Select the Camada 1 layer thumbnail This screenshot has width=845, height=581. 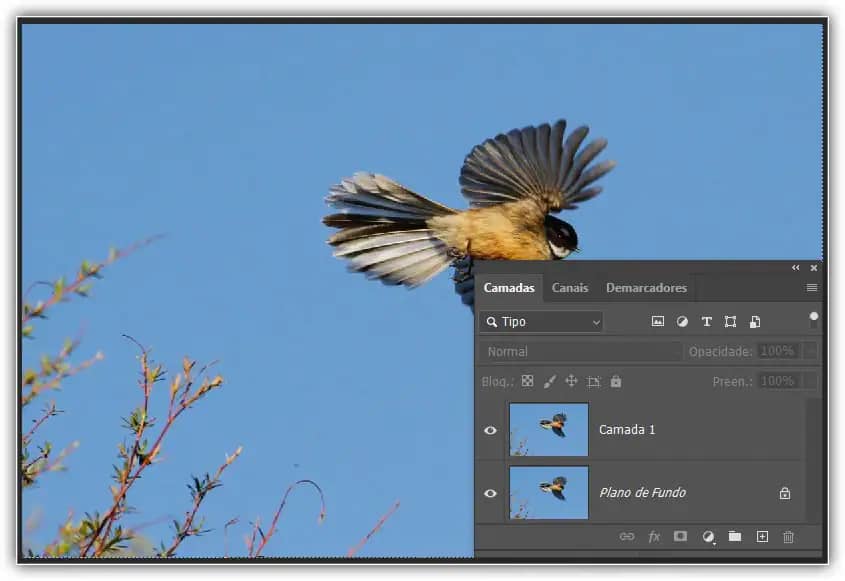(x=548, y=430)
